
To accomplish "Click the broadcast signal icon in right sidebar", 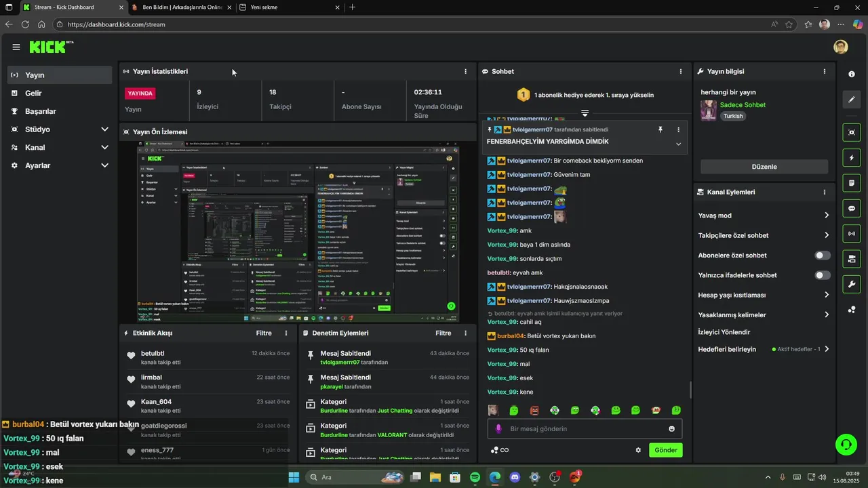I will click(852, 234).
